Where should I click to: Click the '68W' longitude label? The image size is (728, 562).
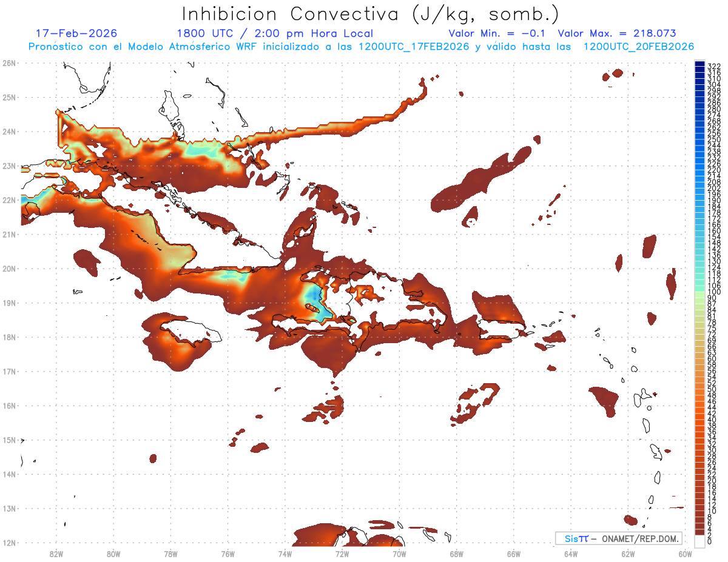click(457, 554)
